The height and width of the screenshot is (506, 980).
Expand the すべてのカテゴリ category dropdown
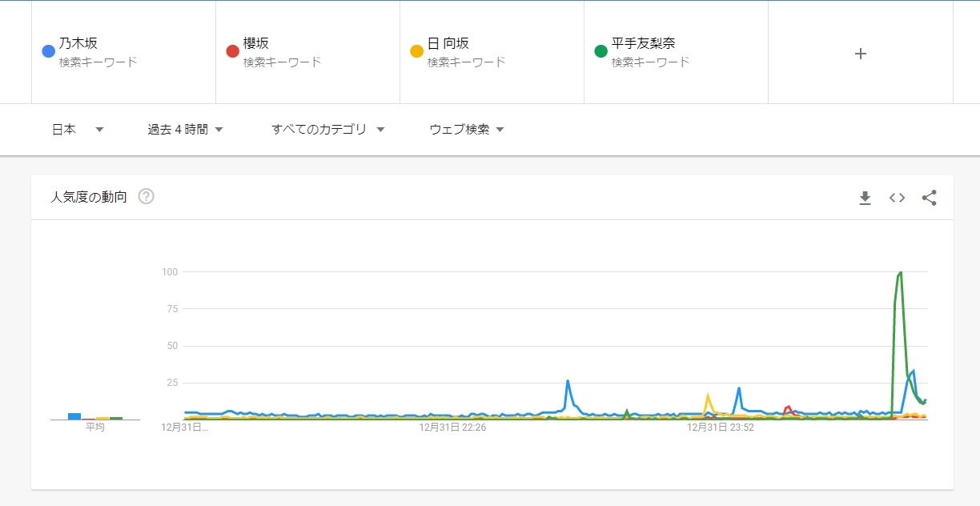(x=328, y=130)
